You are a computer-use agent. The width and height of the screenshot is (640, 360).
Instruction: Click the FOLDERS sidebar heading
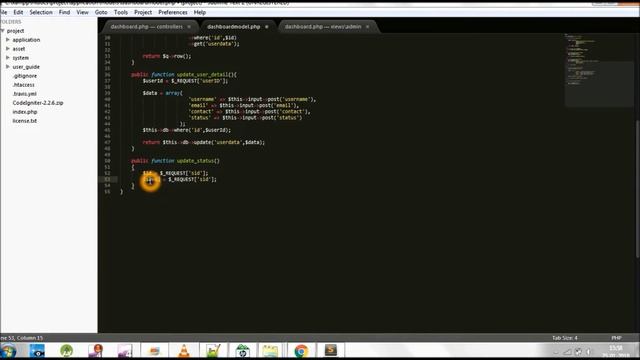pyautogui.click(x=11, y=22)
